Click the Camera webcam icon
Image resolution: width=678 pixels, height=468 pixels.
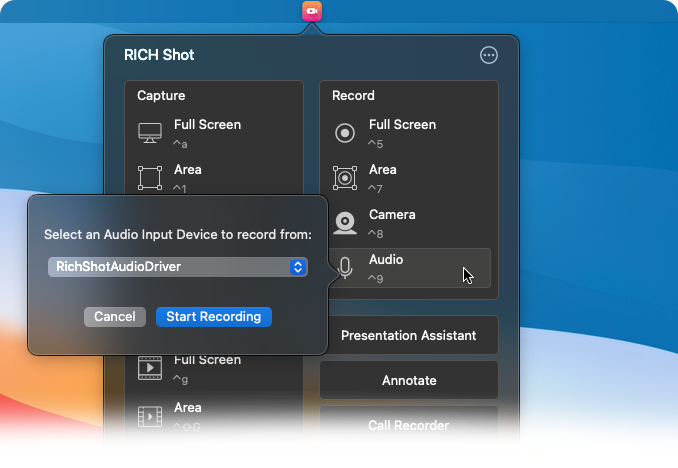[345, 223]
